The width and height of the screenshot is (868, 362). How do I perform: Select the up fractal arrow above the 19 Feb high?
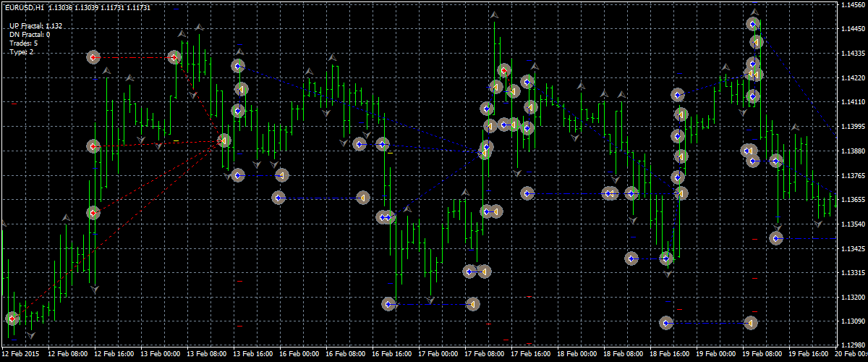[754, 12]
